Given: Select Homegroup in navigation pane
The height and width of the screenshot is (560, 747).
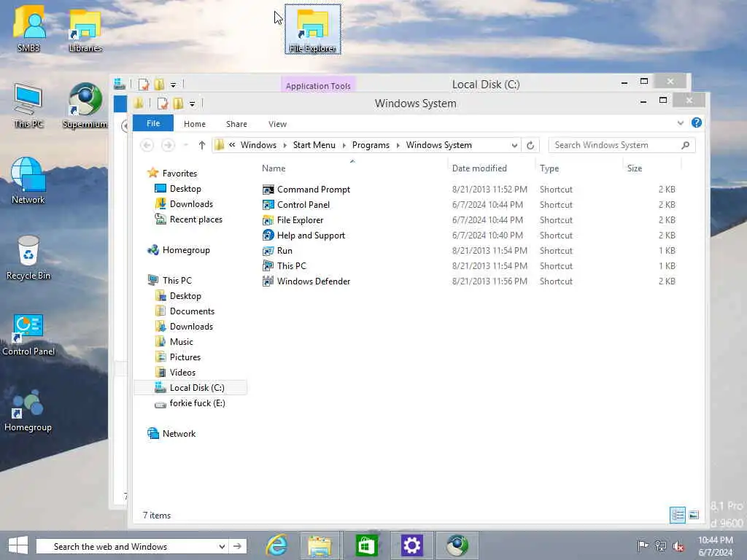Looking at the screenshot, I should pos(186,250).
